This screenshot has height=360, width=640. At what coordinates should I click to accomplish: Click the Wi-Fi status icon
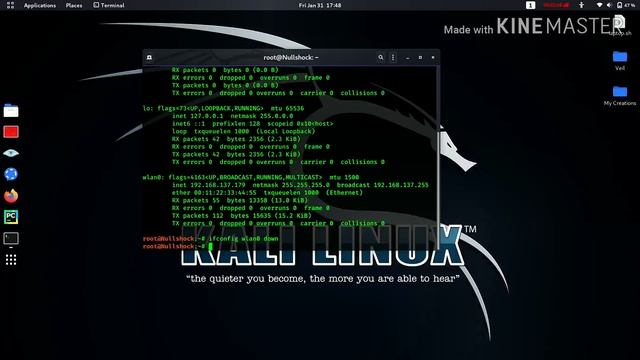(x=599, y=5)
